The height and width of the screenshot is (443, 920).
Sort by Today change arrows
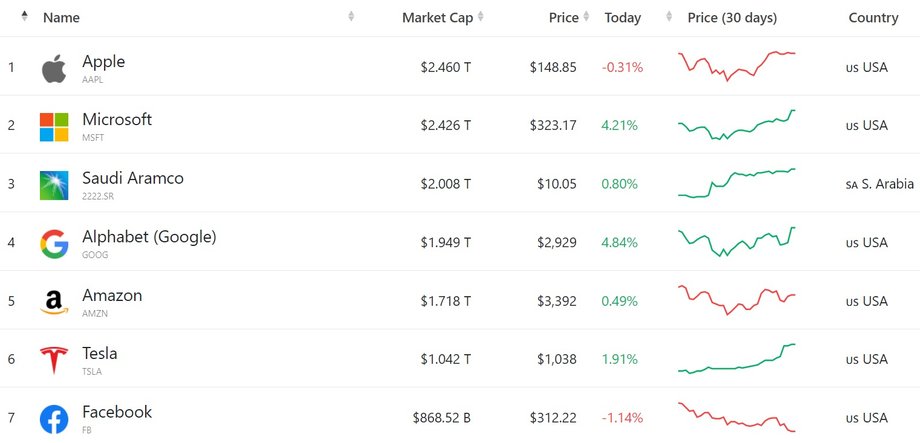click(669, 16)
